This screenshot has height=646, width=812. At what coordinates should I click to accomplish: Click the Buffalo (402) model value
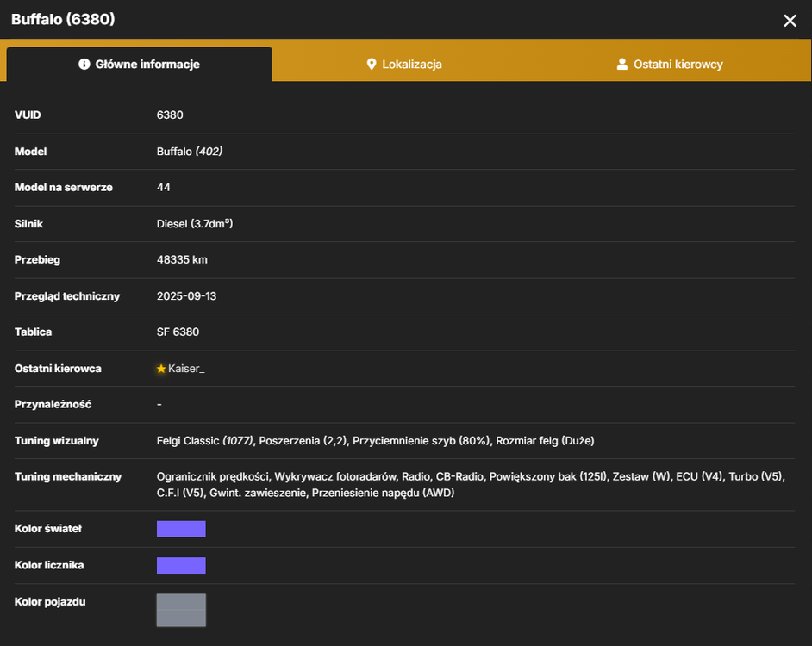tap(190, 151)
